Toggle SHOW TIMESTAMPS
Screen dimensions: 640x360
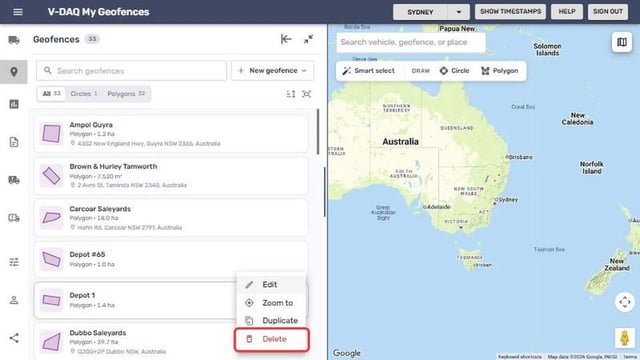point(510,12)
